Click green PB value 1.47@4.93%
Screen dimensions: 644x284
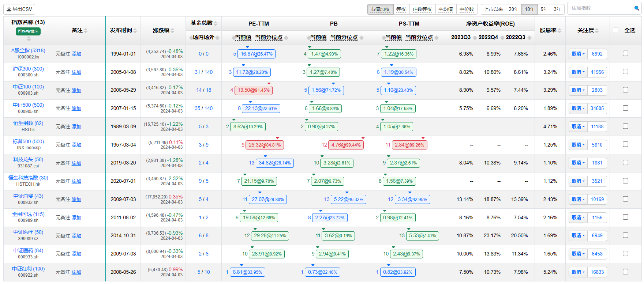pyautogui.click(x=325, y=54)
